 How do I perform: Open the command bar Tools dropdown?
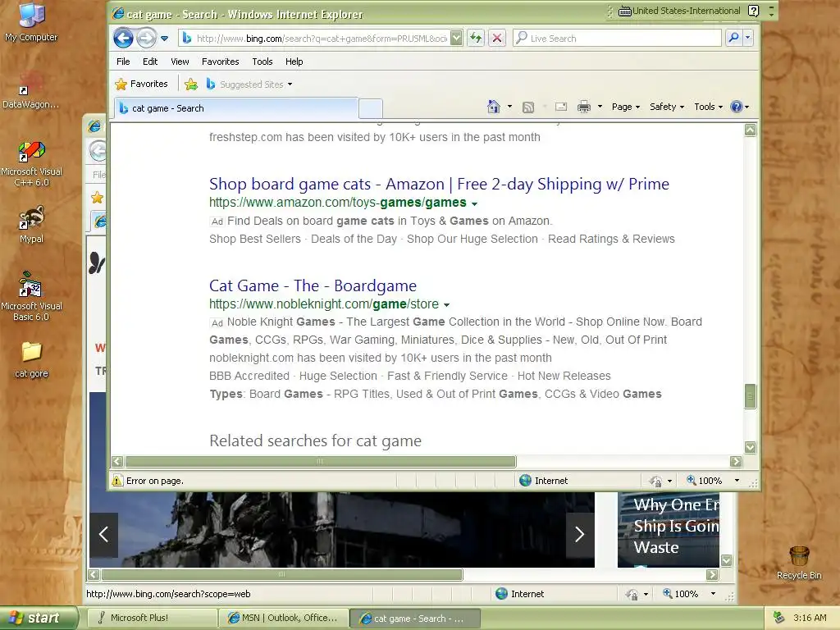click(x=708, y=107)
